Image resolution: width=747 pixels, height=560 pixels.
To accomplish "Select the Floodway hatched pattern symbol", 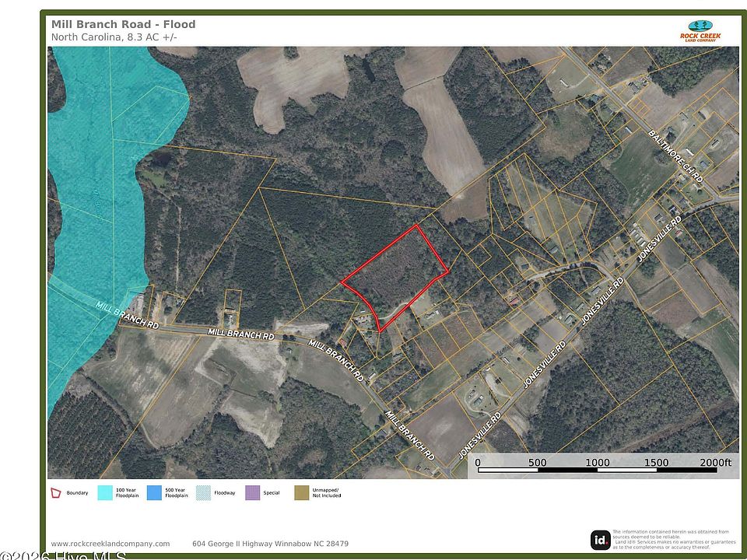I will pyautogui.click(x=202, y=492).
